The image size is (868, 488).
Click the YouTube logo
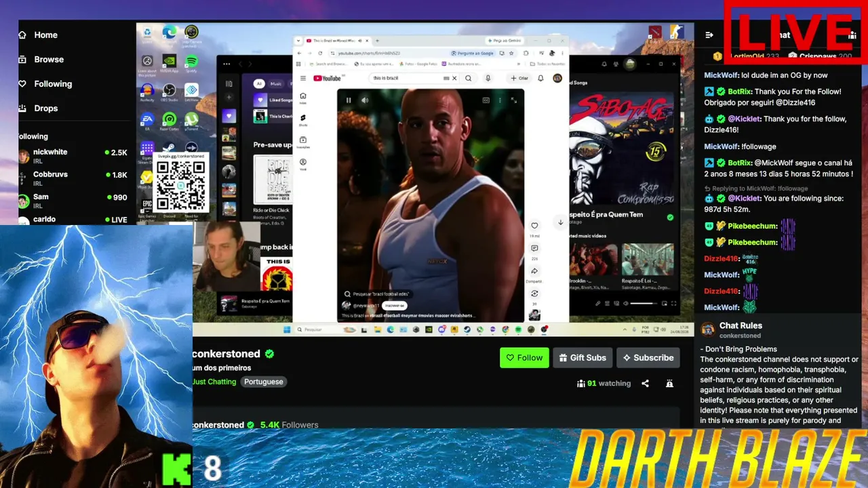pyautogui.click(x=327, y=78)
